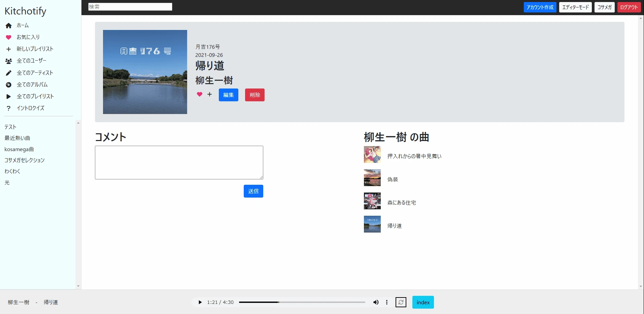This screenshot has width=644, height=314.
Task: Open song title 偽装
Action: click(393, 179)
